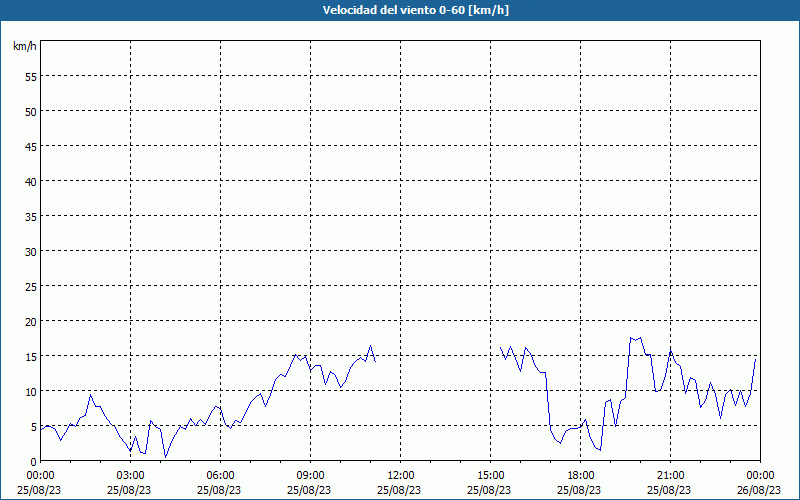Select the y-axis value 50
The height and width of the screenshot is (500, 800).
(31, 112)
